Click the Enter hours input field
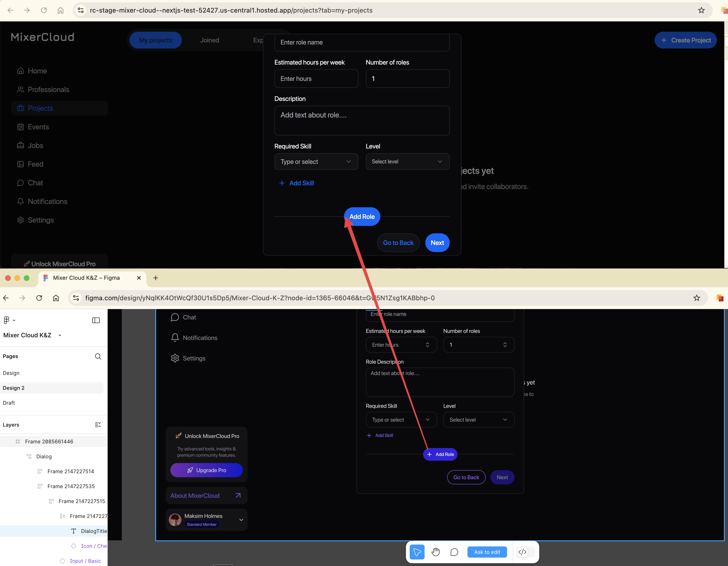The image size is (728, 566). (316, 79)
